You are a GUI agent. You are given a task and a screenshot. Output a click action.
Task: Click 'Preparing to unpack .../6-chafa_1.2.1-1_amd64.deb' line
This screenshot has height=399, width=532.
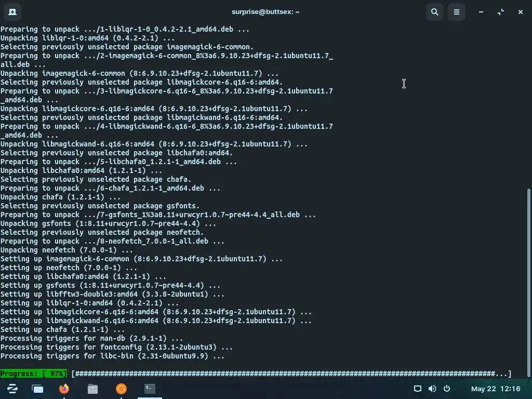[x=110, y=188]
